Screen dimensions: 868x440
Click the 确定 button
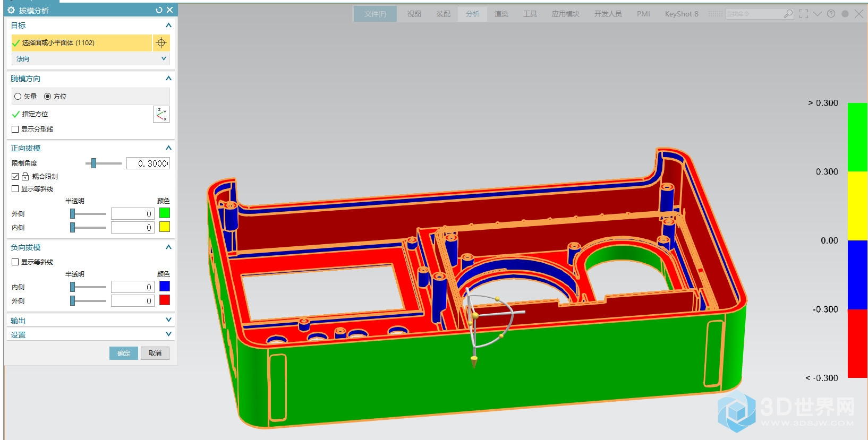124,353
